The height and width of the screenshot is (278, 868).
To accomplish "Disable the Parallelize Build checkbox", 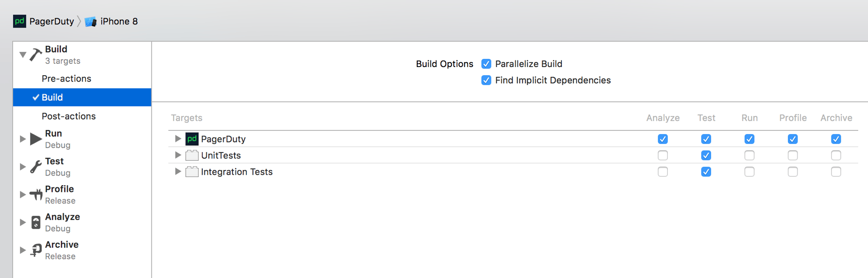I will point(486,64).
